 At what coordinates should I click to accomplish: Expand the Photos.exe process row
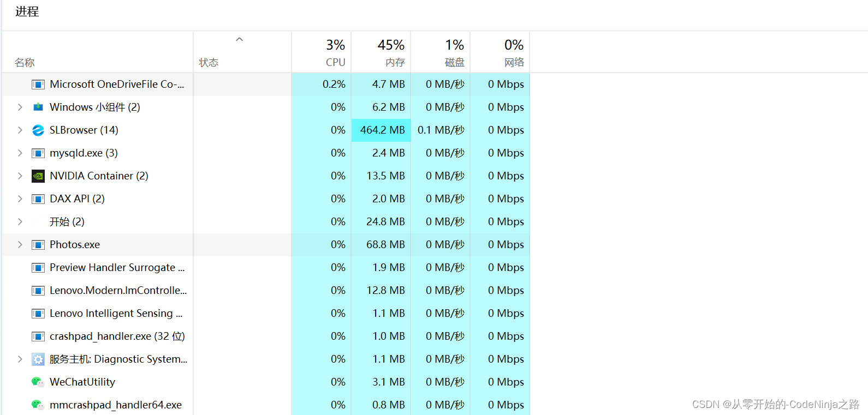click(20, 245)
